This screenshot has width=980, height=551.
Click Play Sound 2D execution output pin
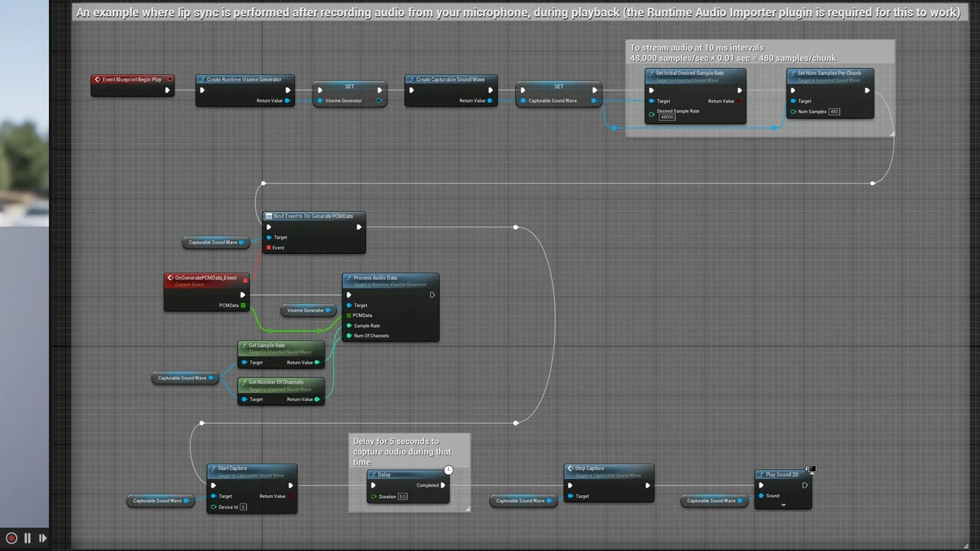tap(805, 485)
